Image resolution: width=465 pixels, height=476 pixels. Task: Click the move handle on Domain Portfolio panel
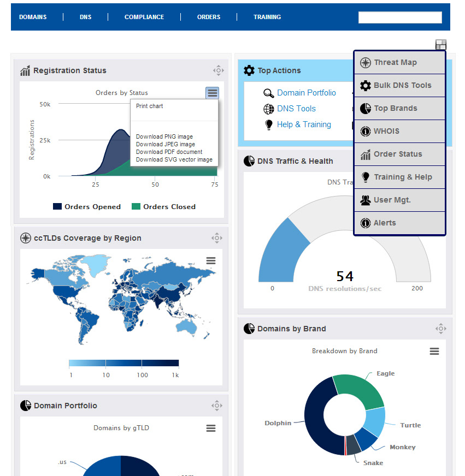[x=217, y=406]
